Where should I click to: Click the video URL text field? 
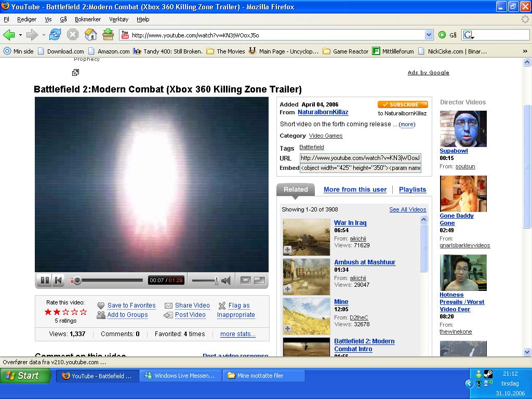(361, 158)
